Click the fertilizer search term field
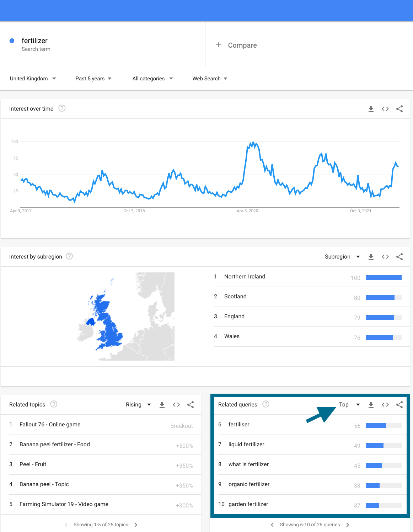Viewport: 413px width, 532px height. click(34, 41)
